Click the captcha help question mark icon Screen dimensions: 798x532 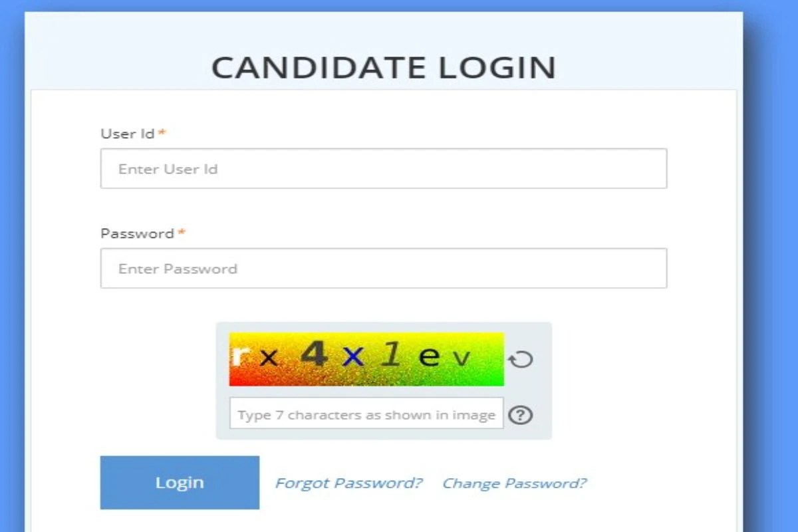521,416
